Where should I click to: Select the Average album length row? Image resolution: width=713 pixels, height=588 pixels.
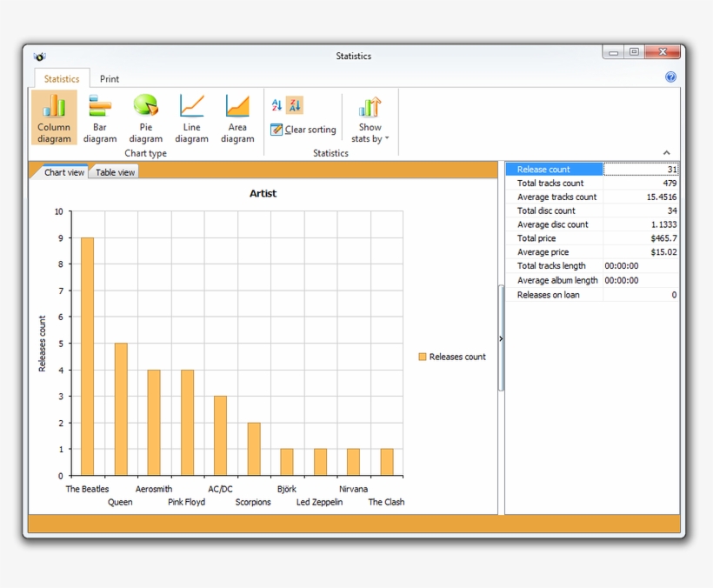[x=592, y=280]
